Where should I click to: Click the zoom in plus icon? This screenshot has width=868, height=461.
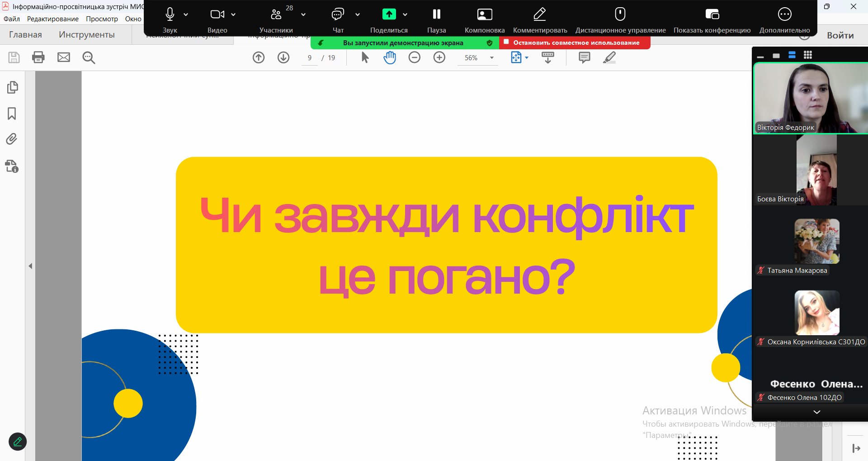pyautogui.click(x=439, y=57)
